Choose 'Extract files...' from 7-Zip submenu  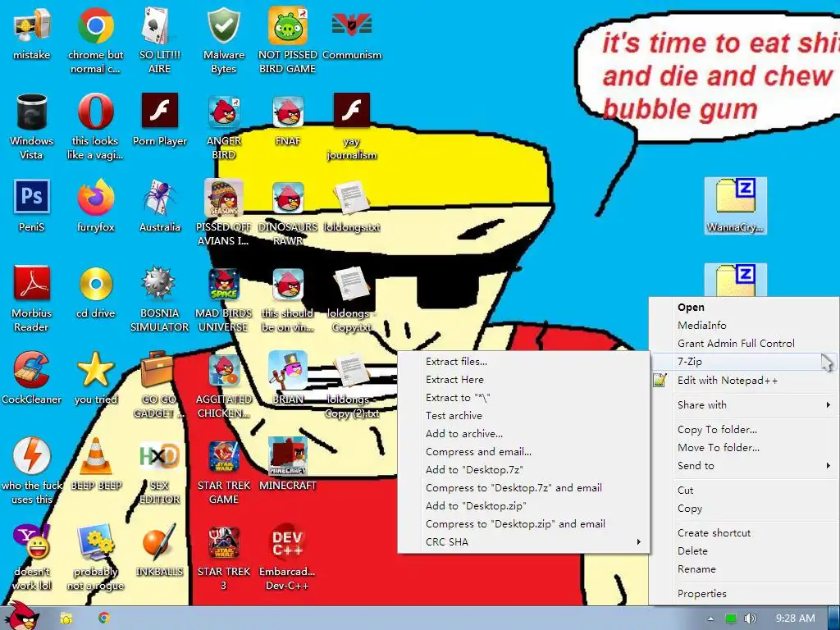coord(524,362)
